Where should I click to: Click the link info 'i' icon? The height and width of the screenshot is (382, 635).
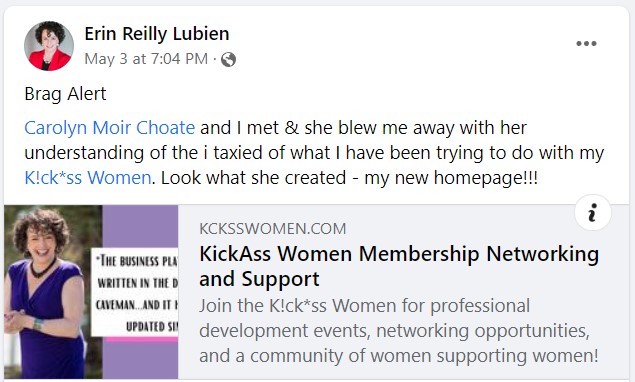tap(592, 213)
